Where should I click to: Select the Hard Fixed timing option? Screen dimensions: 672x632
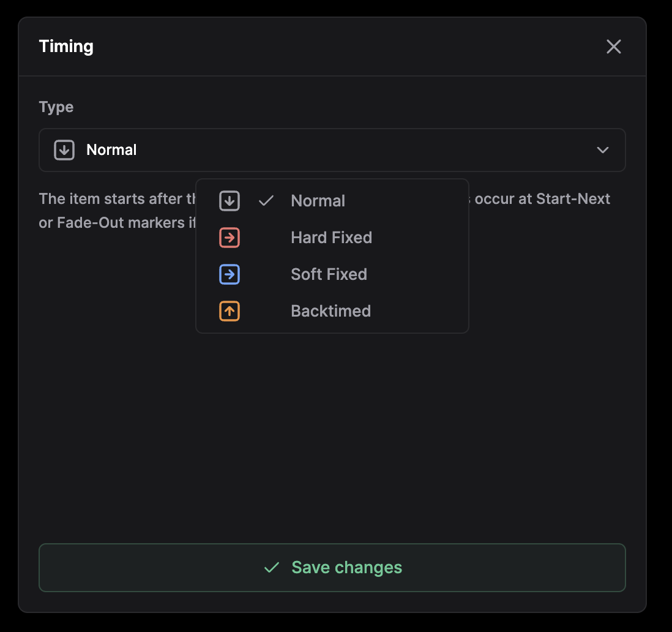coord(331,238)
